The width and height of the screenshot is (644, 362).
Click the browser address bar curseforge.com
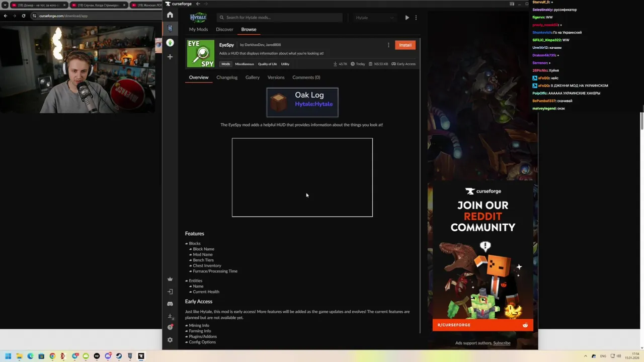coord(96,16)
